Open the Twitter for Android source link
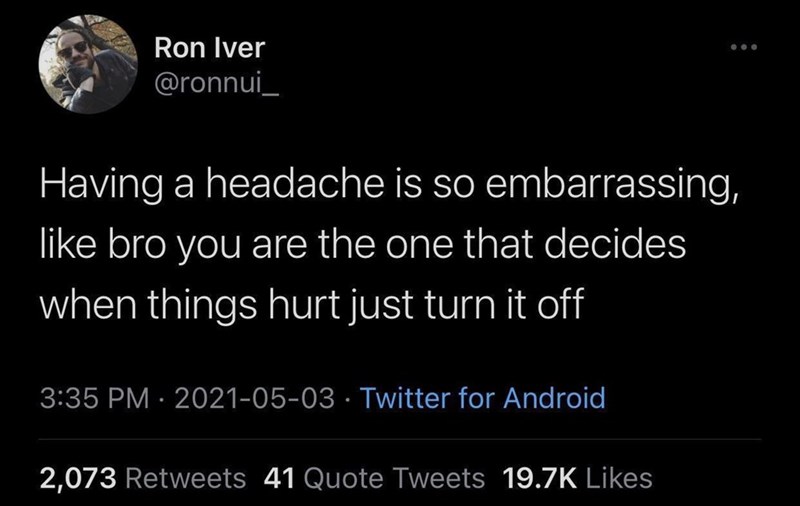800x506 pixels. [483, 398]
